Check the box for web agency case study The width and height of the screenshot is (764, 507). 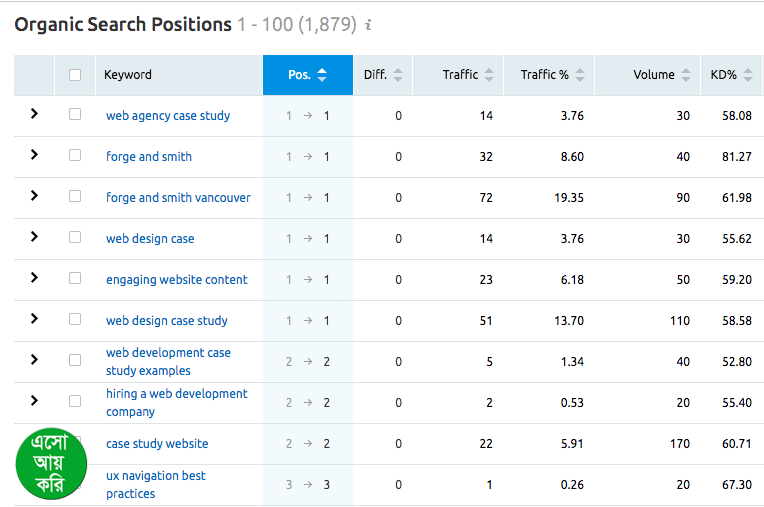click(x=75, y=115)
